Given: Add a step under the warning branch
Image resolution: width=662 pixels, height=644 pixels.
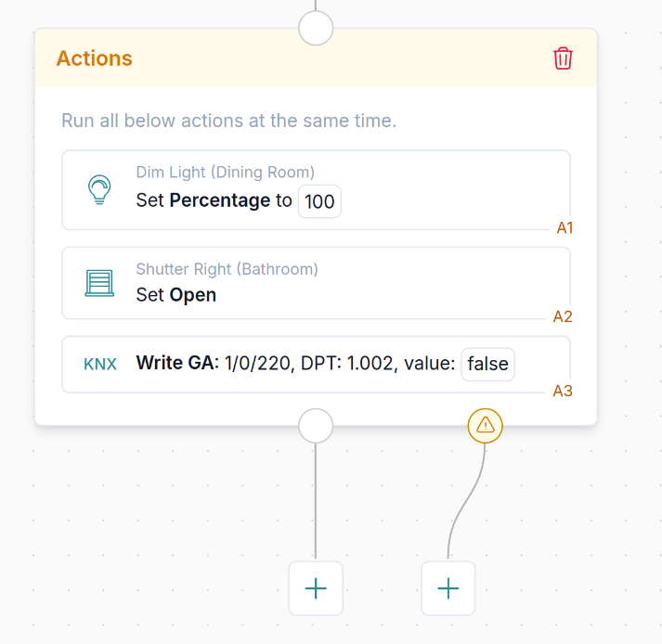Looking at the screenshot, I should [448, 588].
